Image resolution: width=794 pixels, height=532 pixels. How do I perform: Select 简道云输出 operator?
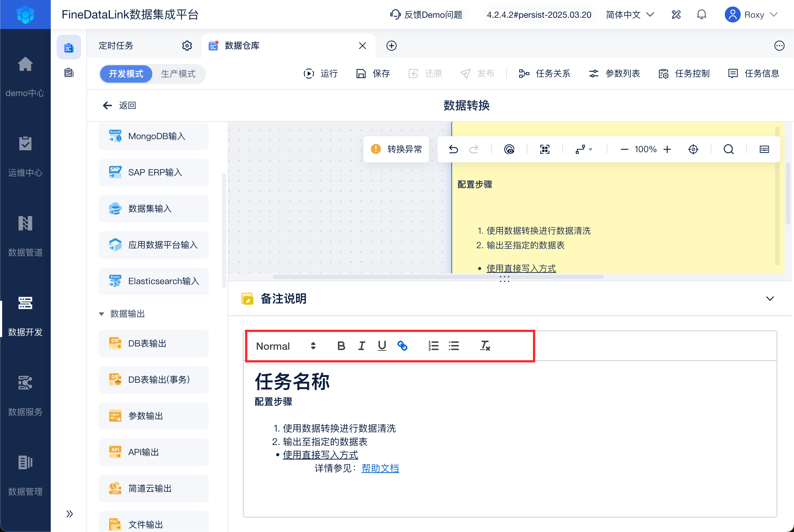tap(154, 489)
